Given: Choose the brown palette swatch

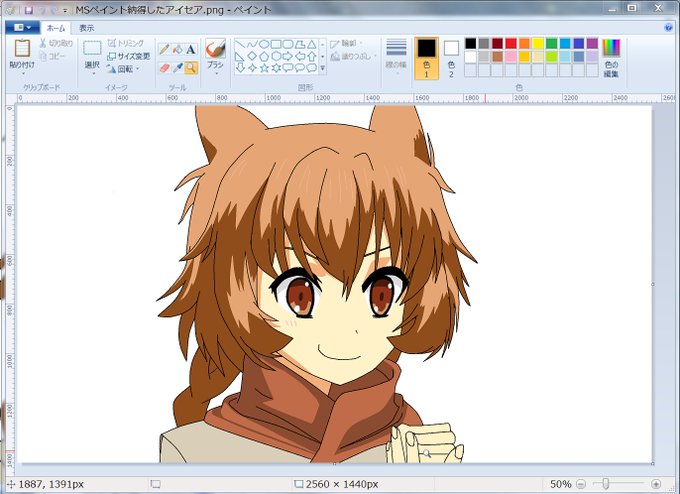Looking at the screenshot, I should [497, 57].
